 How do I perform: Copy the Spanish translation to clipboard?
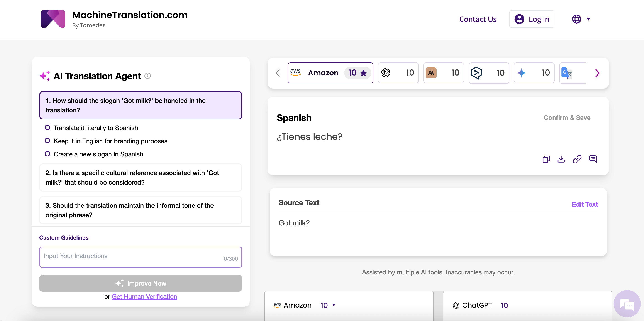tap(546, 159)
